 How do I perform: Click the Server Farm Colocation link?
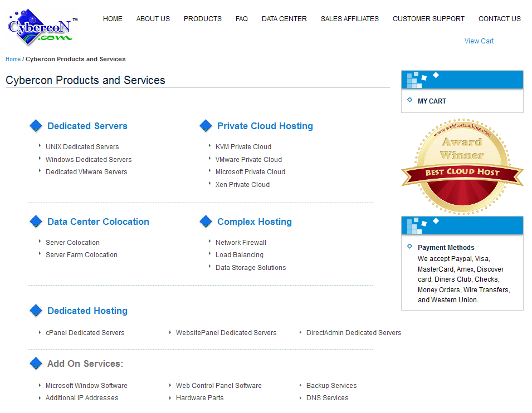coord(81,255)
